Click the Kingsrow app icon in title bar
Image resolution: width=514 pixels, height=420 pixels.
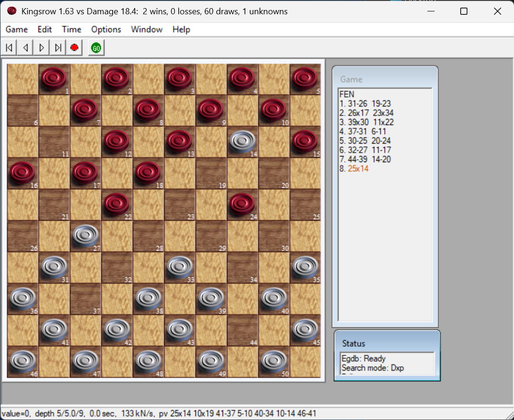[x=11, y=11]
